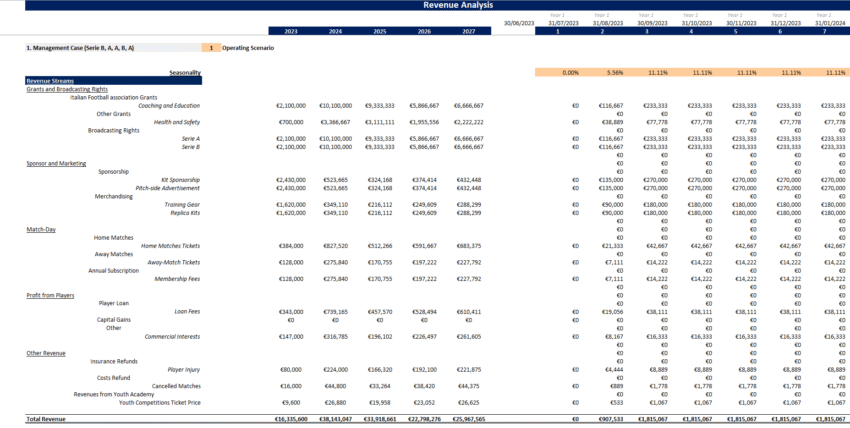Select the 31/08/2023 date header
Screen dimensions: 850x428
tap(608, 23)
